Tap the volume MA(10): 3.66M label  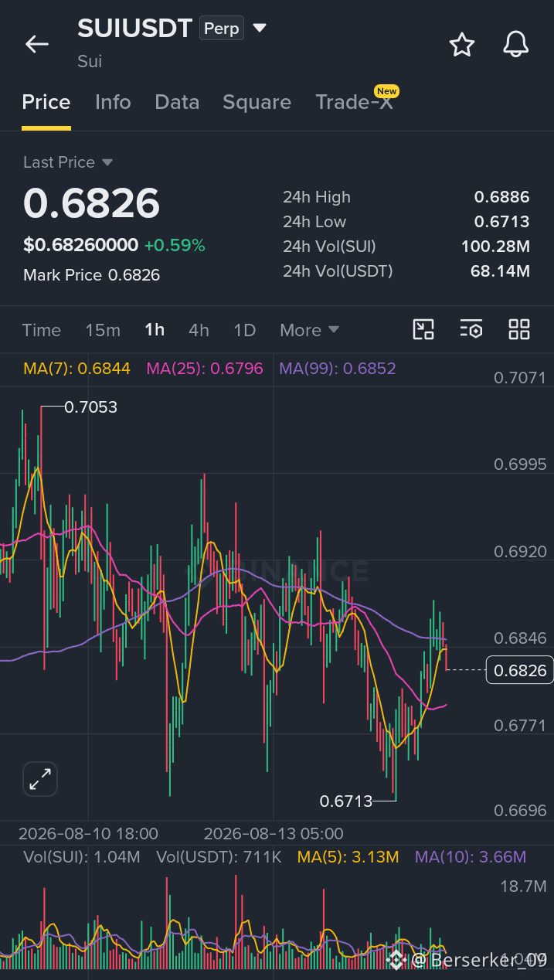471,856
